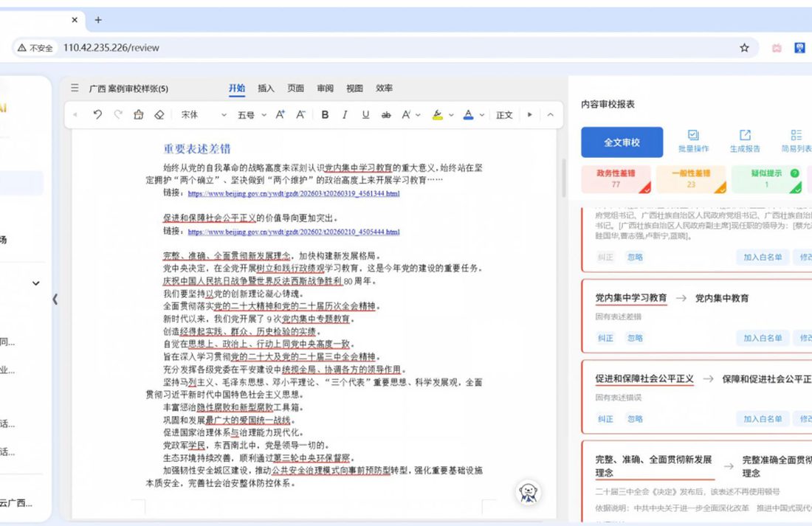Open the pink browser extension icon

click(x=777, y=48)
